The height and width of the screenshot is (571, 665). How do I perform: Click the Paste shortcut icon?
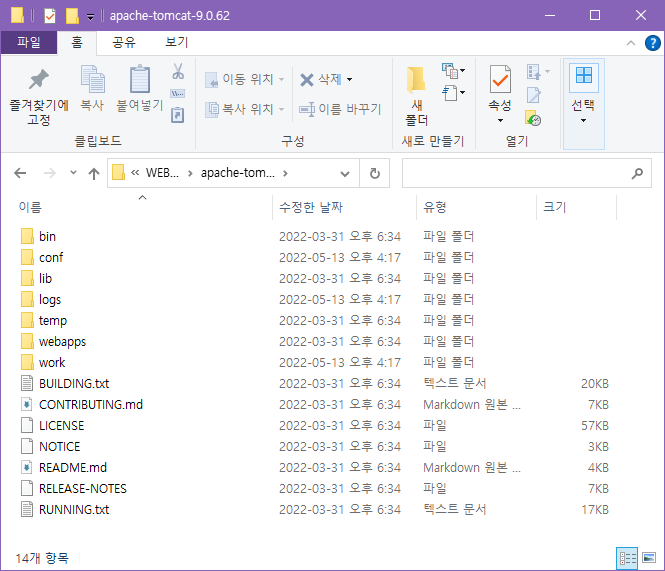coord(178,115)
